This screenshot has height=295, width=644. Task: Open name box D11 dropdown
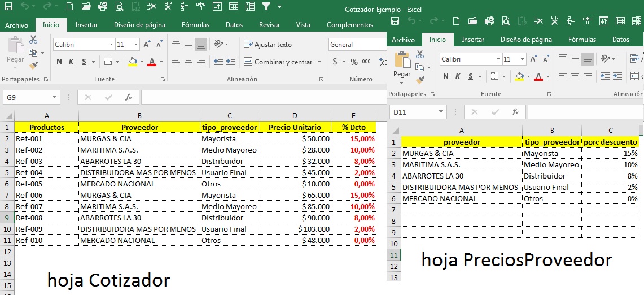441,112
